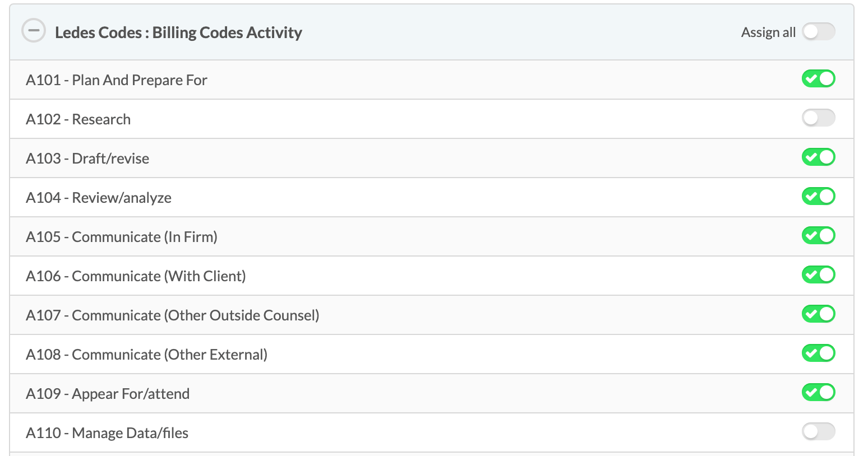Screen dimensions: 868x456
Task: Disable A107 Other Outside Counsel toggle
Action: [818, 314]
